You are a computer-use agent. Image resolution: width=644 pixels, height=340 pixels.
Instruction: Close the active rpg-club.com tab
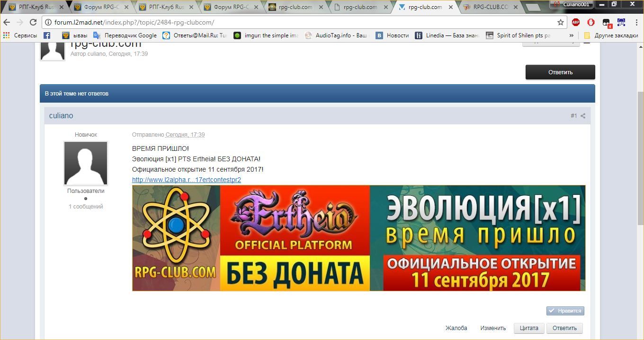click(x=450, y=7)
